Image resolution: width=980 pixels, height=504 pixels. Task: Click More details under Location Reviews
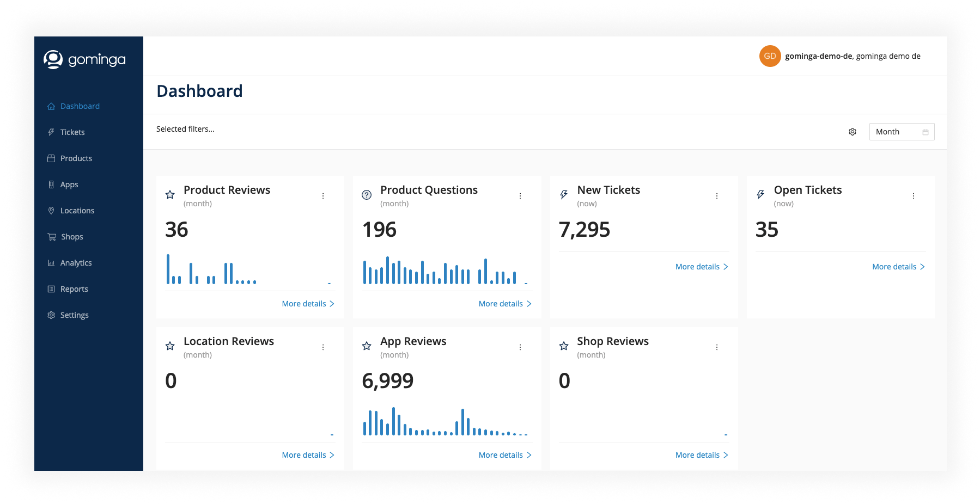coord(308,455)
